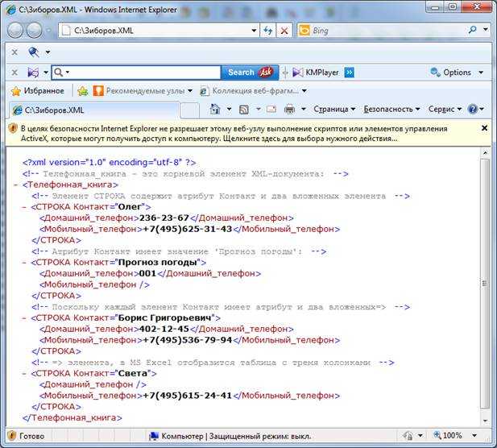Click the KMPlayer toolbar link
Viewport: 497px width, 448px height.
pyautogui.click(x=316, y=73)
